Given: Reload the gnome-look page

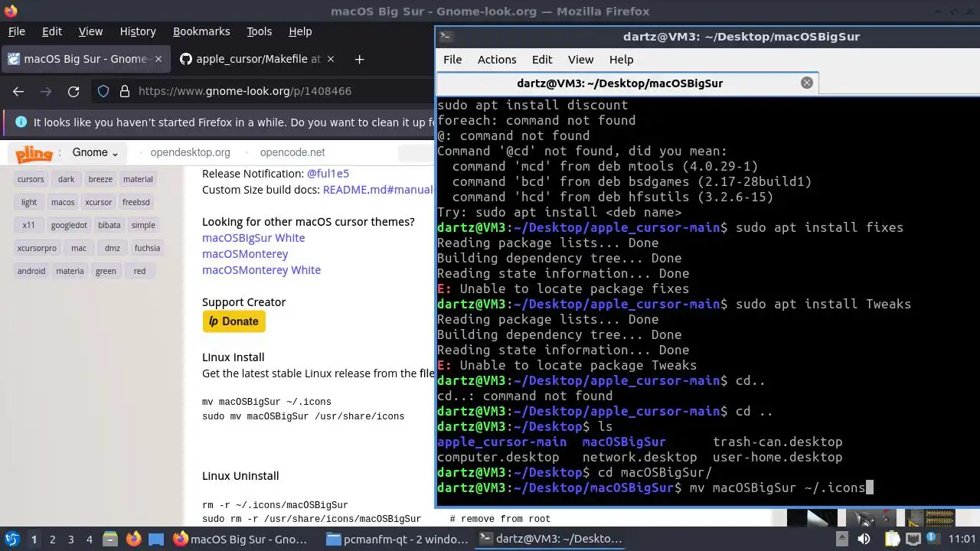Looking at the screenshot, I should [73, 91].
